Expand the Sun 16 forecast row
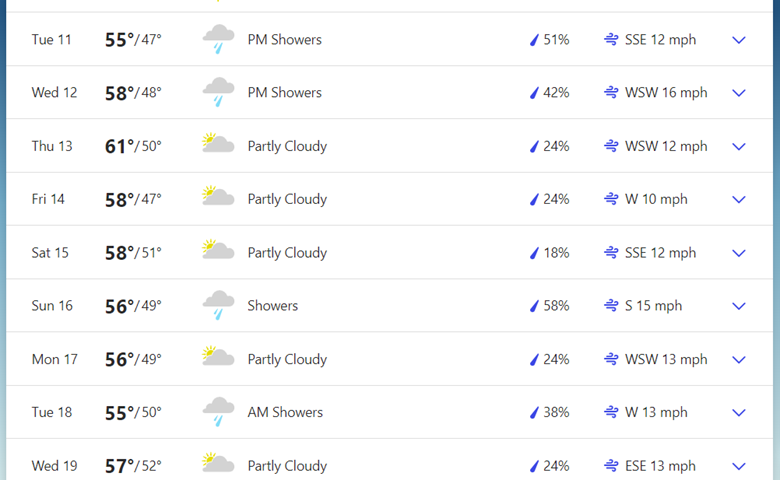Image resolution: width=780 pixels, height=480 pixels. pos(739,306)
